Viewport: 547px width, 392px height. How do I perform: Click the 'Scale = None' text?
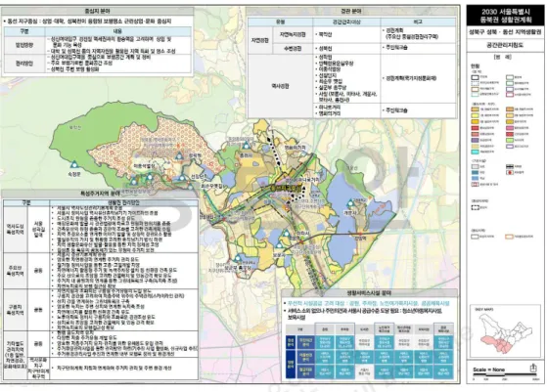tap(488, 370)
